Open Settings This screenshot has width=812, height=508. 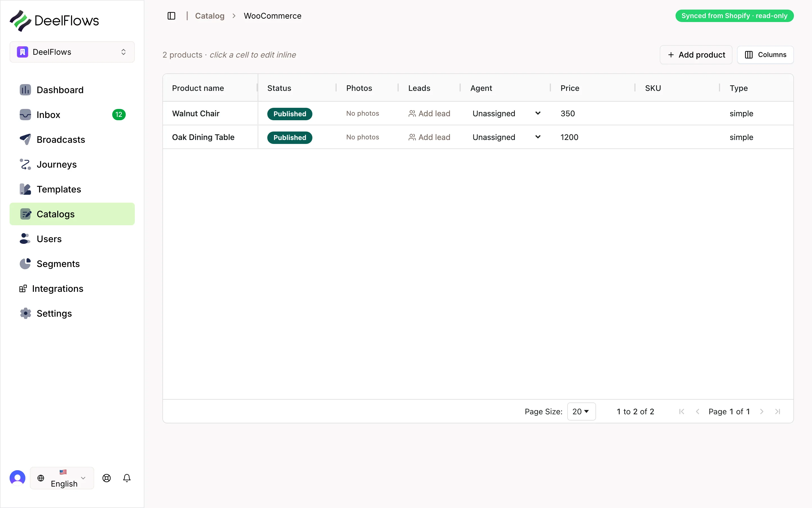(x=72, y=314)
